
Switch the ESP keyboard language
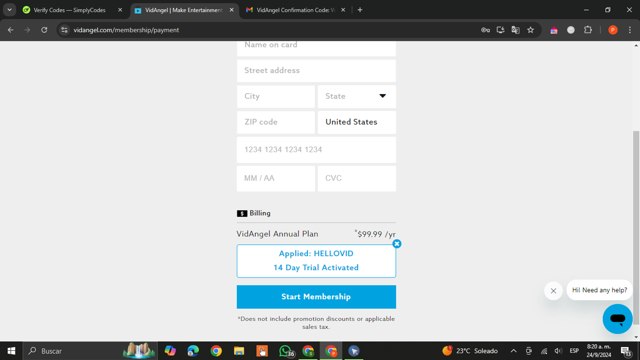click(574, 351)
